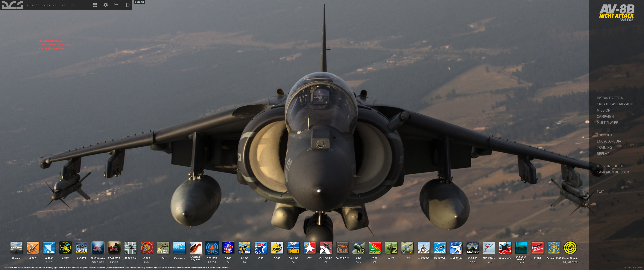Select the F-14B module icon
This screenshot has width=644, height=270.
(228, 248)
